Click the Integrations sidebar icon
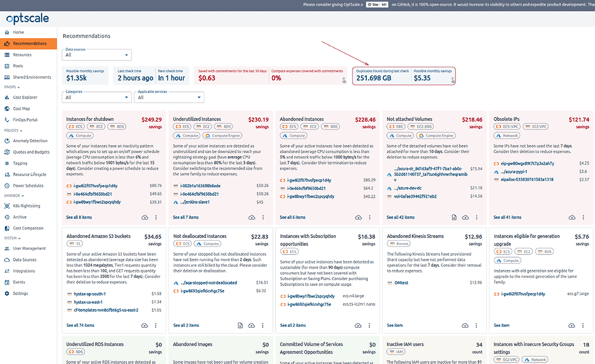 pos(7,271)
